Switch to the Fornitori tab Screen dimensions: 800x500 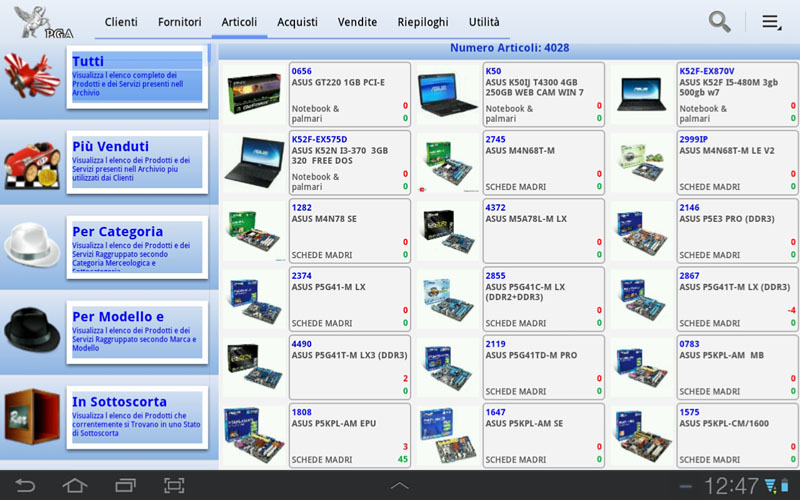pyautogui.click(x=180, y=22)
